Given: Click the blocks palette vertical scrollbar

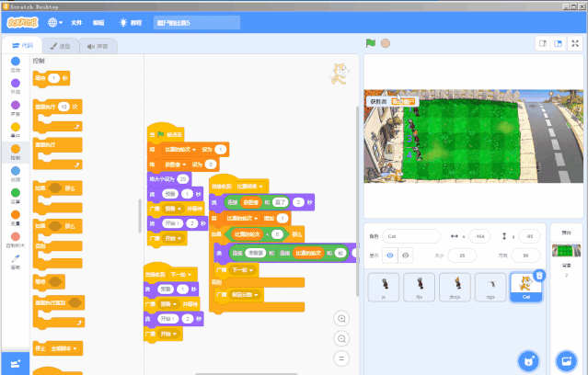Looking at the screenshot, I should click(x=140, y=216).
